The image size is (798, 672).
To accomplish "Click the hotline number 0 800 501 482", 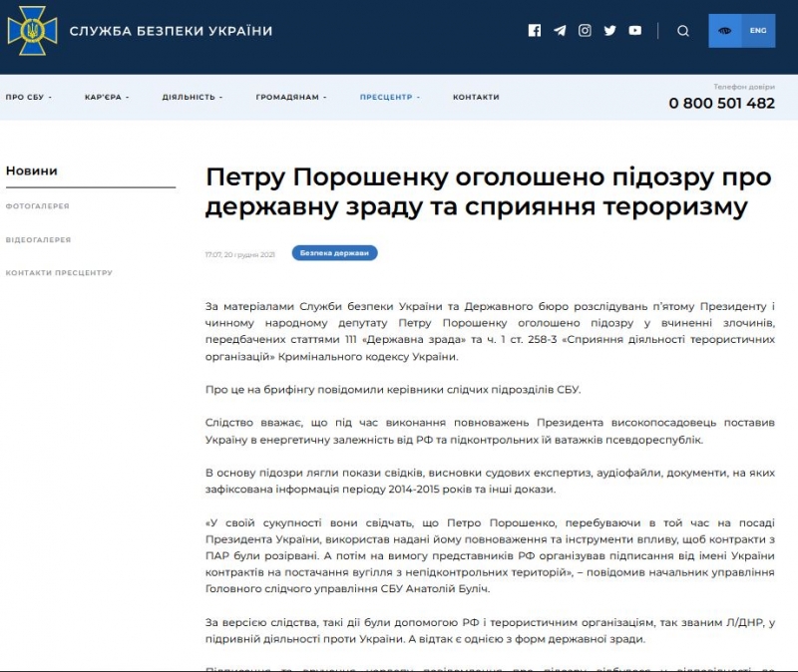I will (x=721, y=103).
